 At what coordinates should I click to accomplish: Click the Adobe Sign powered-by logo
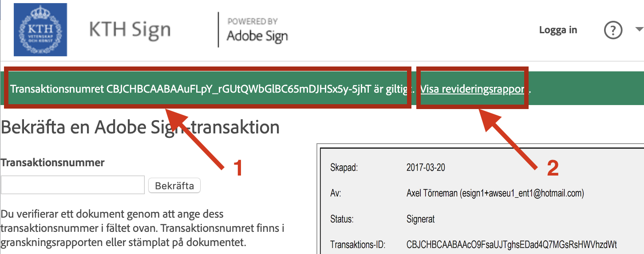[257, 31]
